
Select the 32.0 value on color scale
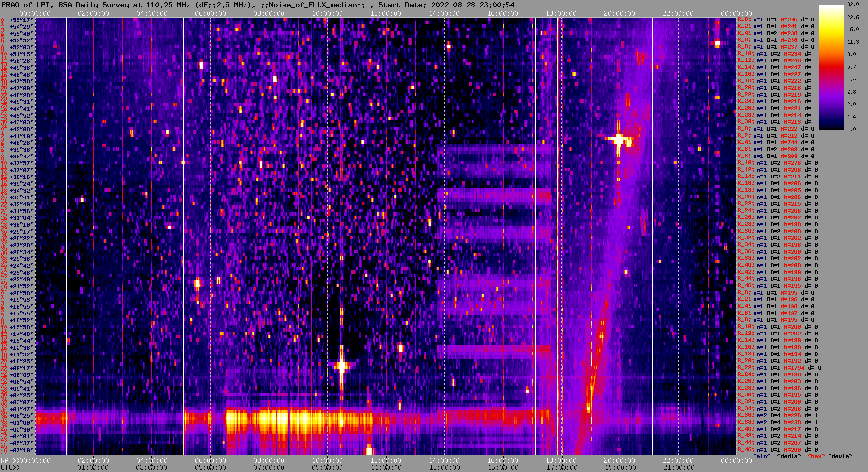click(853, 4)
